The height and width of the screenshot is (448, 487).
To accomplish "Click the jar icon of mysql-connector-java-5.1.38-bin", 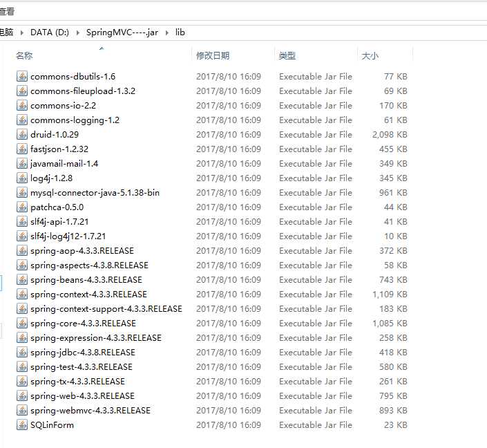I will coord(21,192).
